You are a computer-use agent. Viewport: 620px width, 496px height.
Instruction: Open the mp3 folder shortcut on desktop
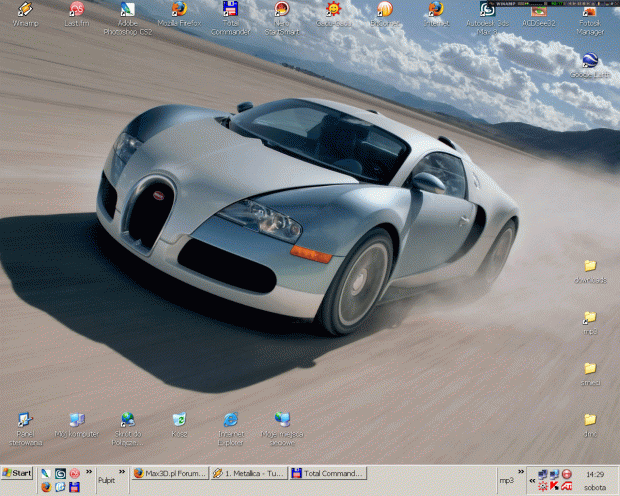[590, 318]
